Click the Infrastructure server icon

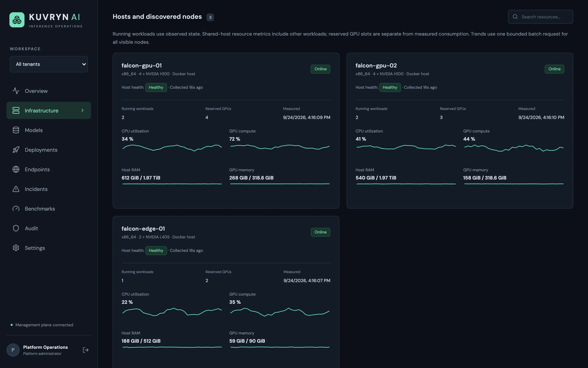click(16, 110)
